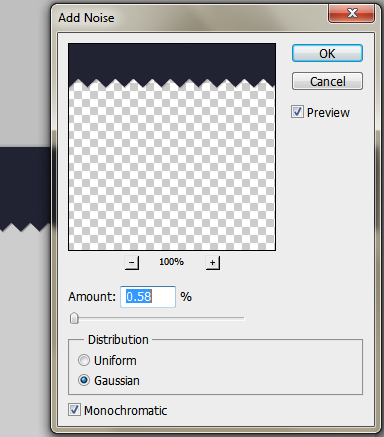
Task: Select Uniform distribution radio button
Action: (84, 360)
